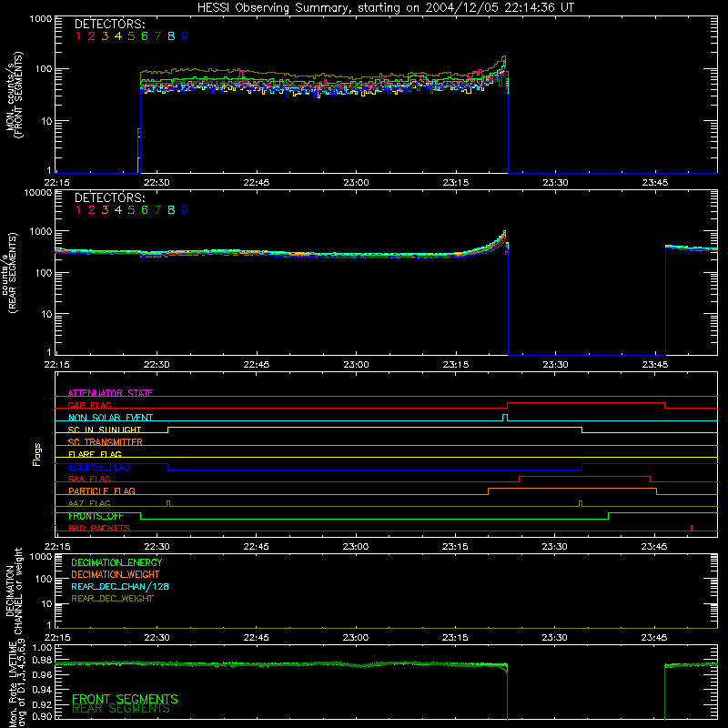Viewport: 728px width, 728px height.
Task: Pick orange detector 3 in rear segments legend
Action: pyautogui.click(x=105, y=210)
